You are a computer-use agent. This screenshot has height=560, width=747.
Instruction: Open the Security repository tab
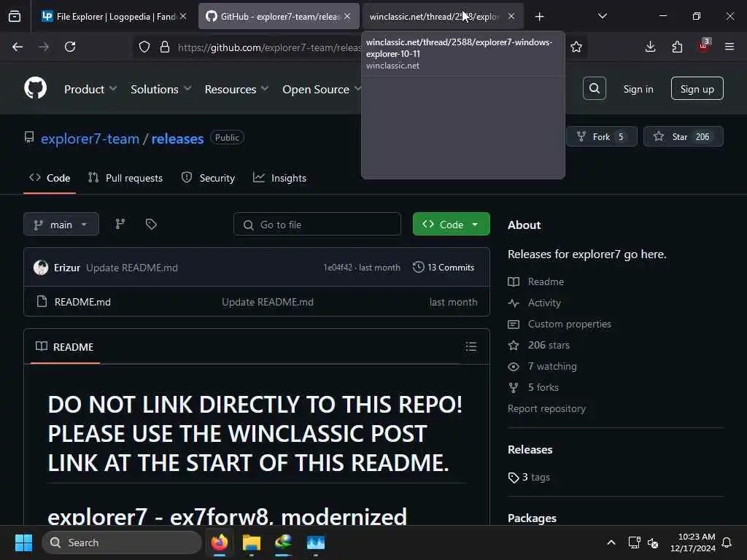pyautogui.click(x=208, y=178)
